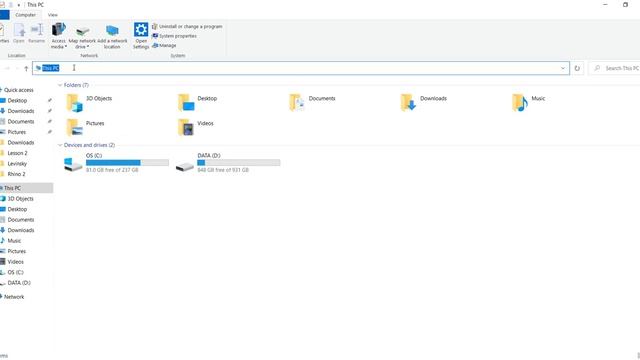Click the Open ribbon button
The image size is (640, 360).
(x=19, y=33)
